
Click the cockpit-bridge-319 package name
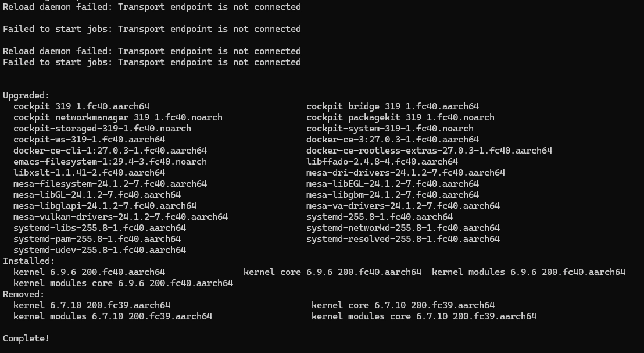coord(392,106)
